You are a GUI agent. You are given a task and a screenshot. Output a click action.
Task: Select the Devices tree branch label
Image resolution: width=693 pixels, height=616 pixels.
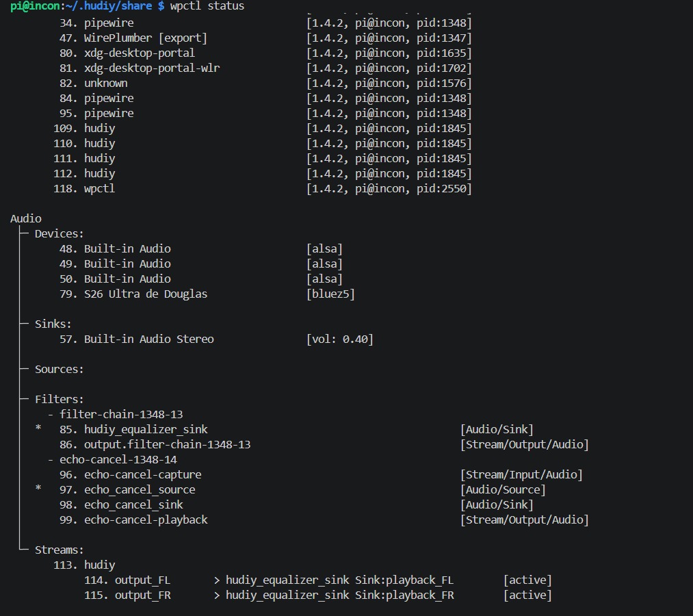pyautogui.click(x=60, y=233)
